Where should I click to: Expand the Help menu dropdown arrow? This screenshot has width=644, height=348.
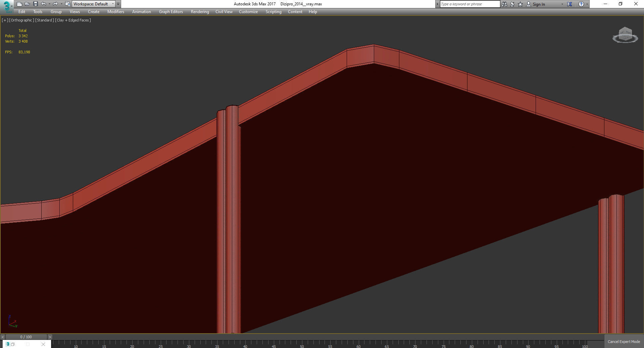587,4
